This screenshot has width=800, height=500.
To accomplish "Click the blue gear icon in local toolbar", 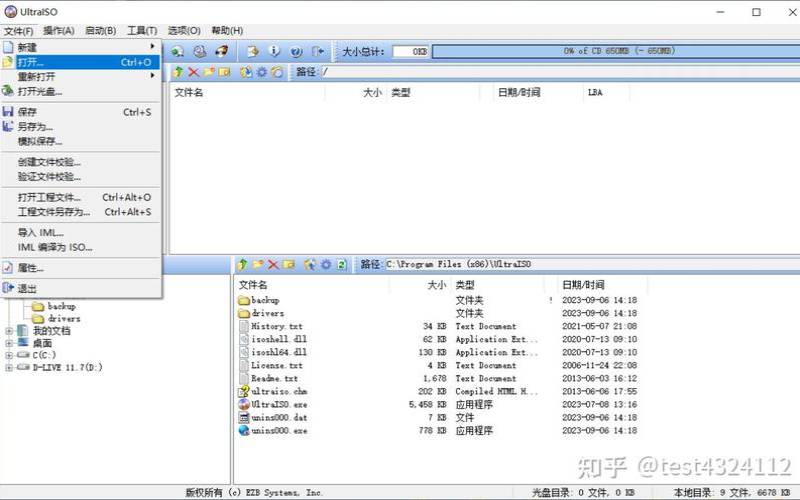I will coord(326,264).
